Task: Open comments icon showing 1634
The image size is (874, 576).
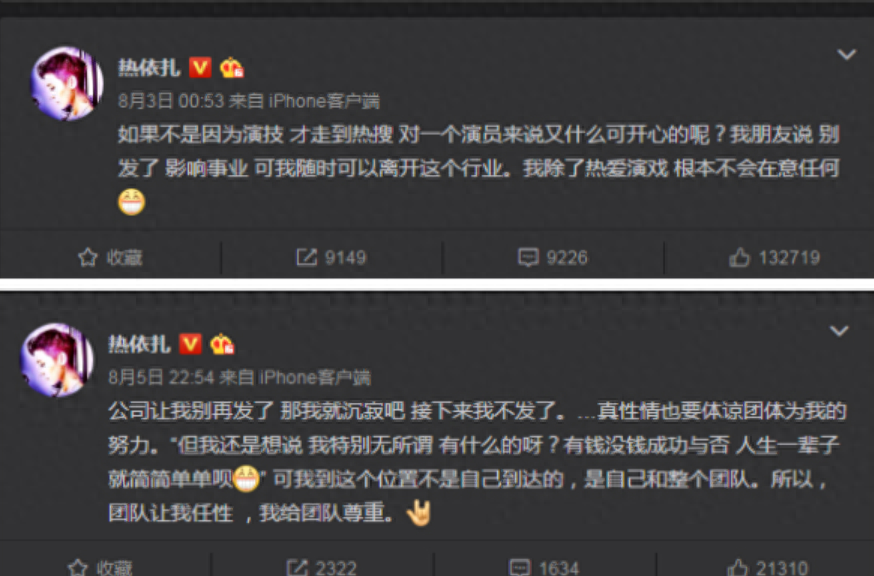Action: [x=519, y=568]
